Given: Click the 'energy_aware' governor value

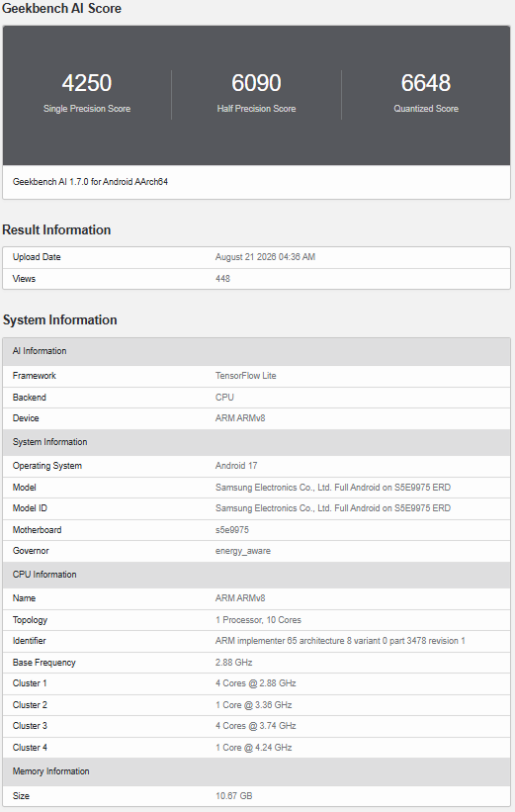Looking at the screenshot, I should point(243,552).
